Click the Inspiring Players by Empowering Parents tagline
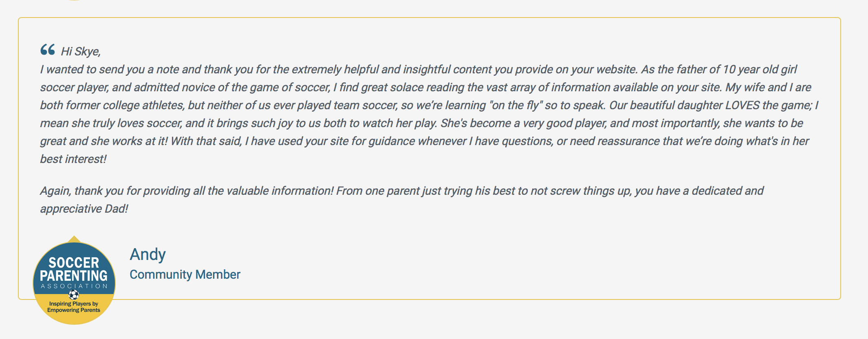 pos(74,307)
